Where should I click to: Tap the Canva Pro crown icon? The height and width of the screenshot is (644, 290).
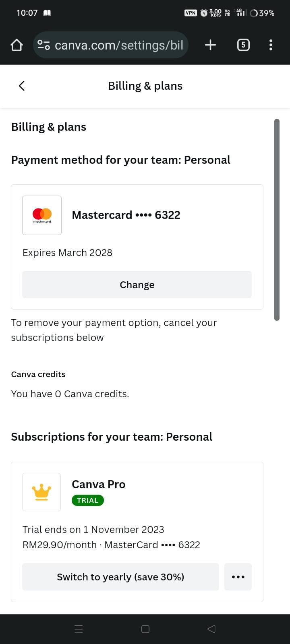pos(41,492)
